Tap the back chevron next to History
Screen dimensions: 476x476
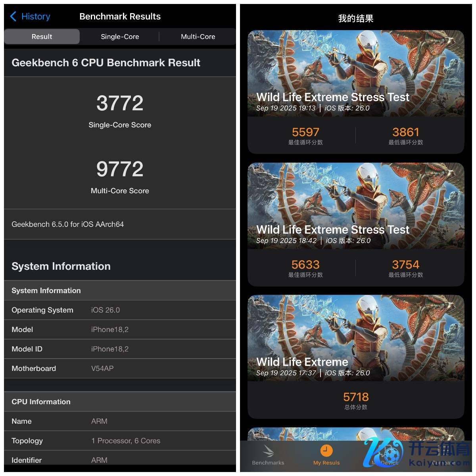tap(13, 16)
